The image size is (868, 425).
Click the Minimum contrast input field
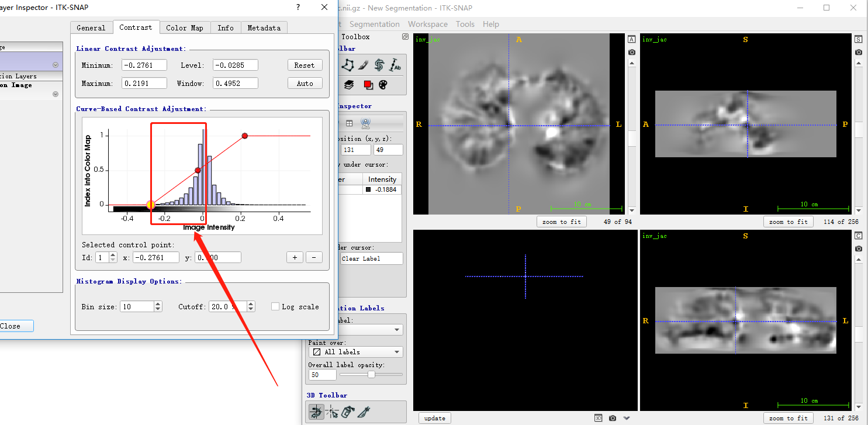144,65
